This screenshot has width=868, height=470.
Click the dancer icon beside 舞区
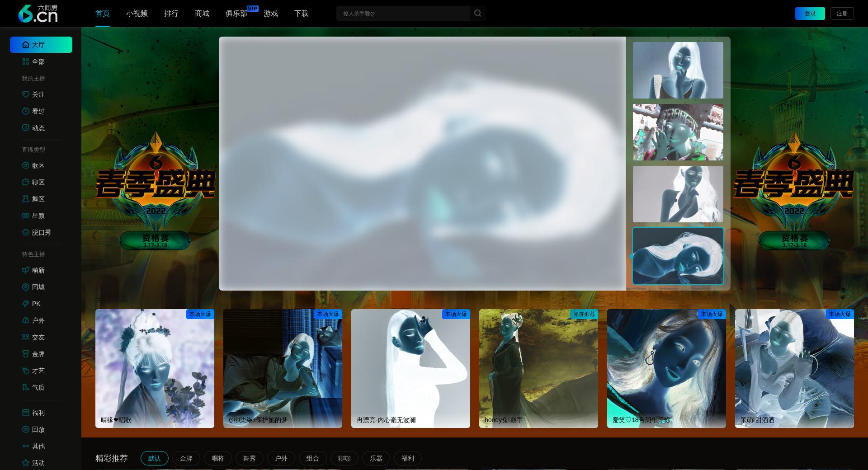pos(26,199)
